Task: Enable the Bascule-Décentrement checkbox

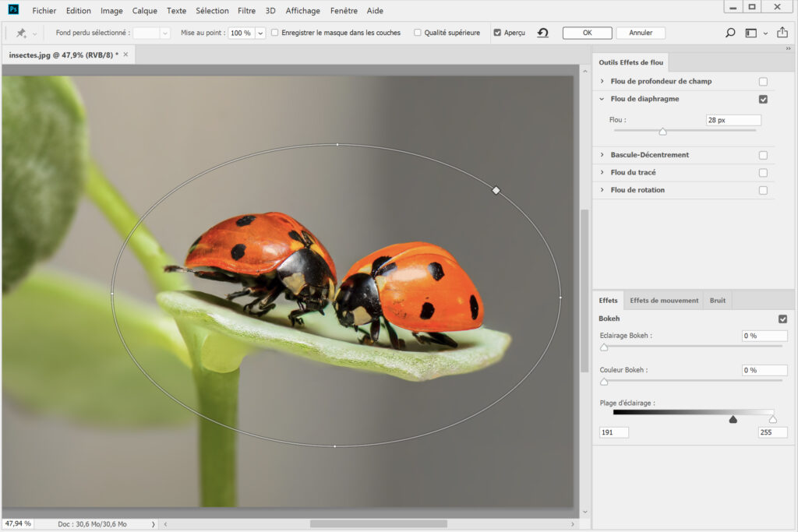Action: (763, 155)
